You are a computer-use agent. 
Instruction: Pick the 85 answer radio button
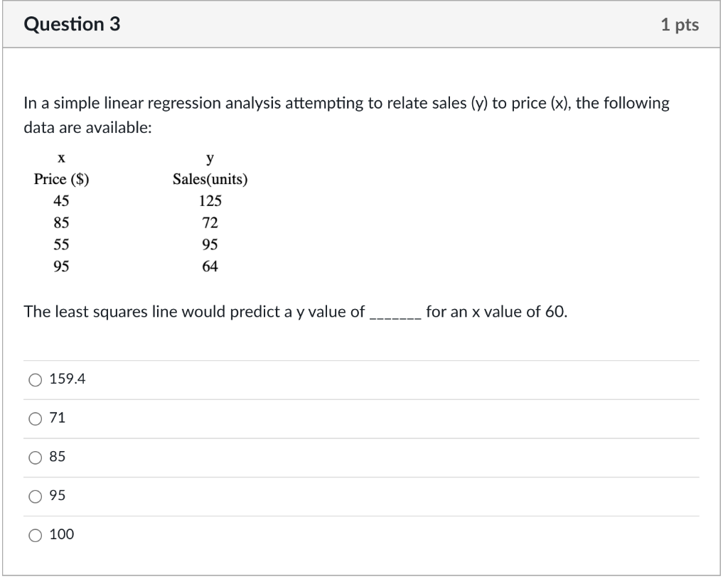[x=36, y=458]
